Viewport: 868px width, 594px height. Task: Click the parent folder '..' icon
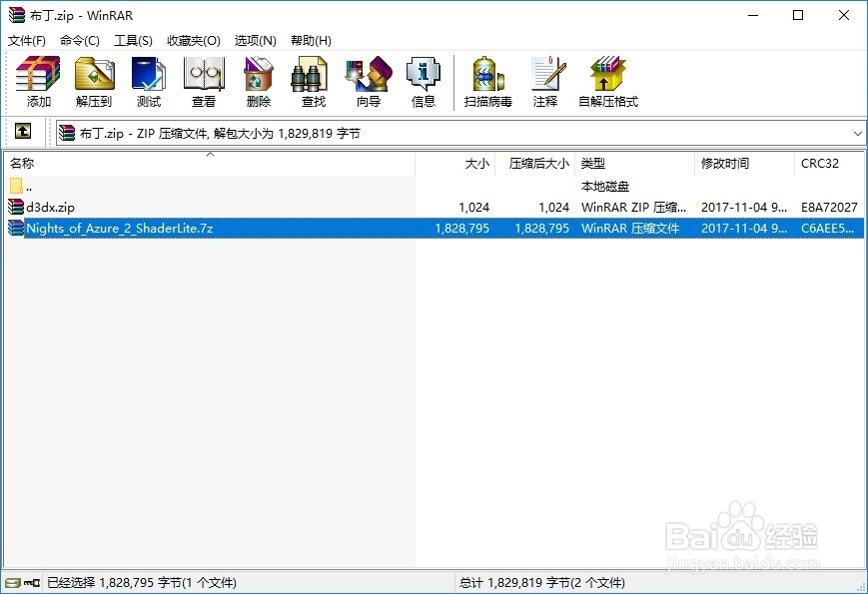16,186
